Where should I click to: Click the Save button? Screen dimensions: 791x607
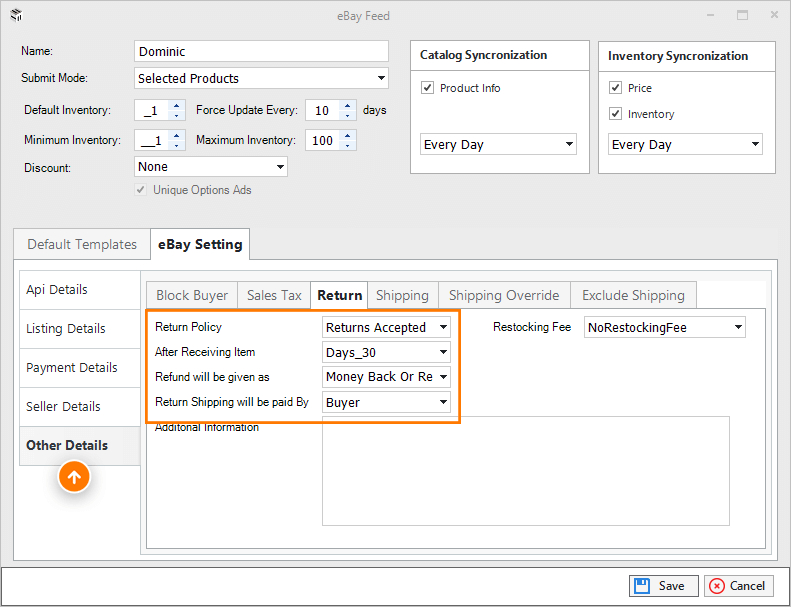coord(663,586)
